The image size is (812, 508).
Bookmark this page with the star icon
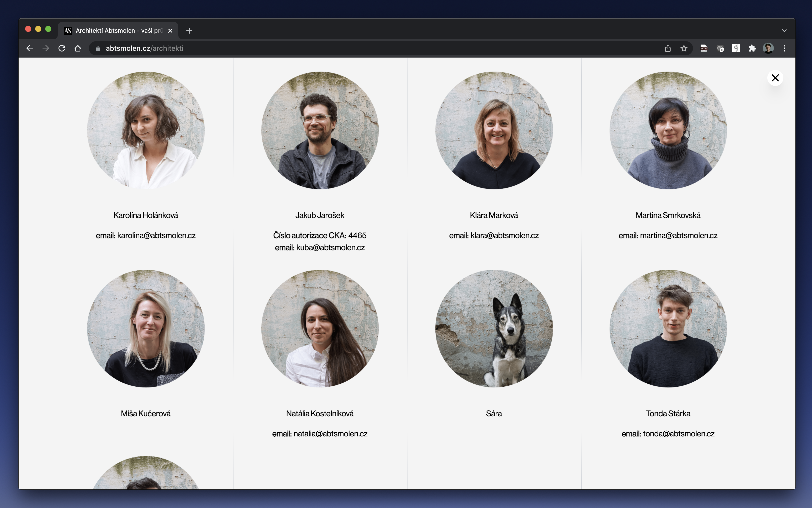684,48
